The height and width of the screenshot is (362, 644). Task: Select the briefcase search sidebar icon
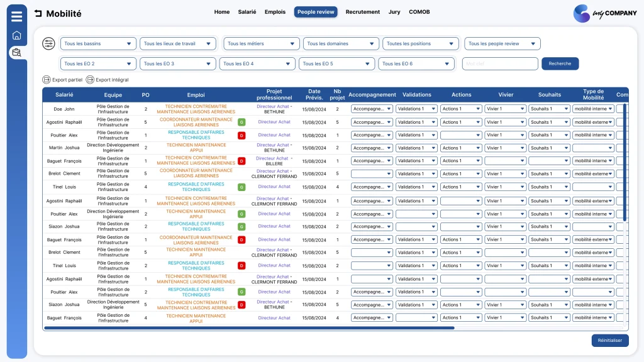(x=17, y=53)
